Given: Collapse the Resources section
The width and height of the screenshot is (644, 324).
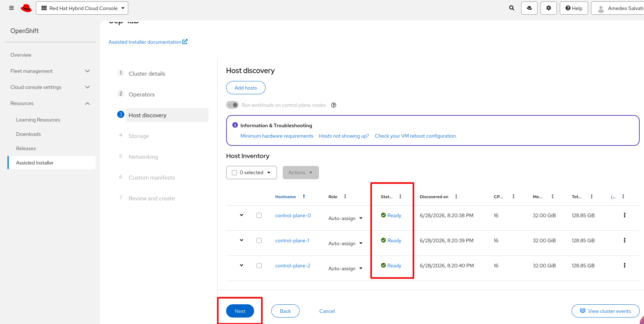Looking at the screenshot, I should pyautogui.click(x=50, y=103).
